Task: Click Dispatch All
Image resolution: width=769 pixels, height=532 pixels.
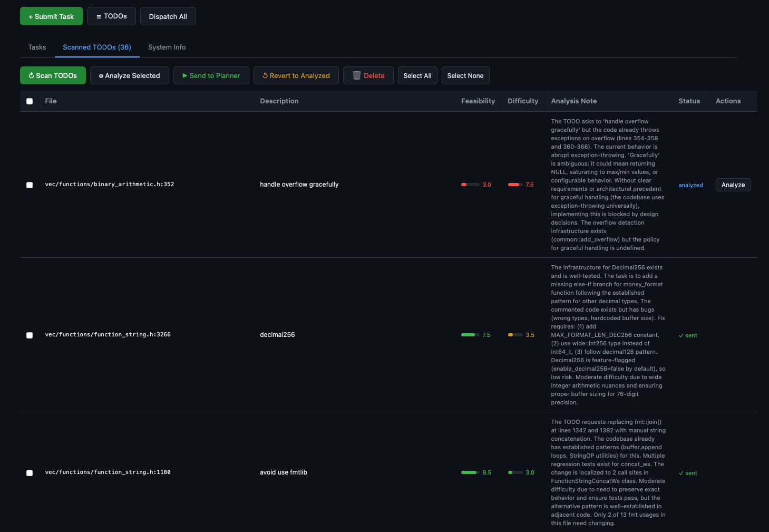Action: (x=168, y=16)
